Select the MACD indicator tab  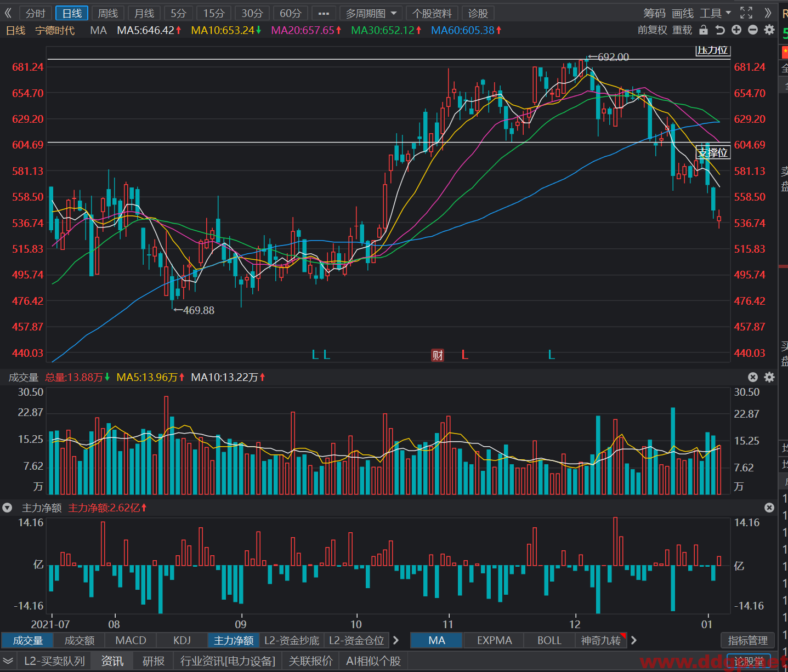[131, 640]
